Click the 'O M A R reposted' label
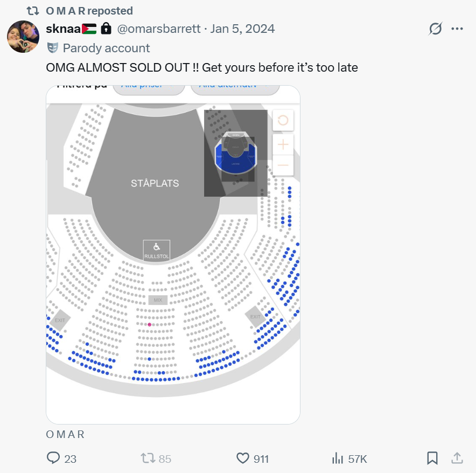476x473 pixels. pos(89,11)
